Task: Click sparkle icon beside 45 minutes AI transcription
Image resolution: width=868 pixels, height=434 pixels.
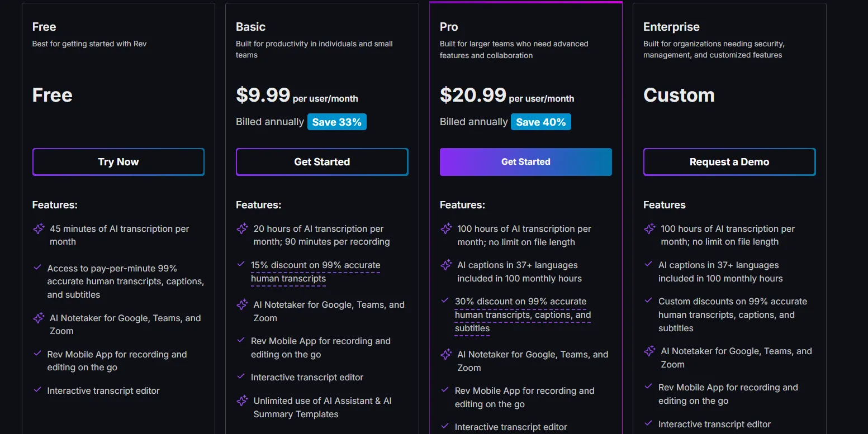Action: (x=39, y=229)
